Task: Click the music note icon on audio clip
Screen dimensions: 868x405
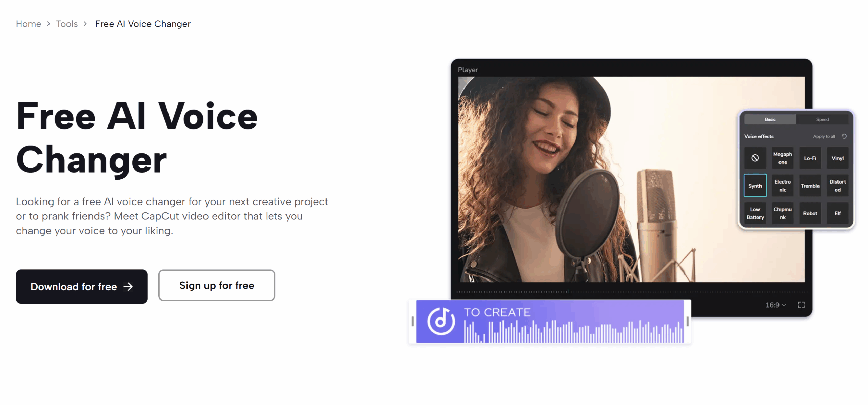Action: point(440,321)
